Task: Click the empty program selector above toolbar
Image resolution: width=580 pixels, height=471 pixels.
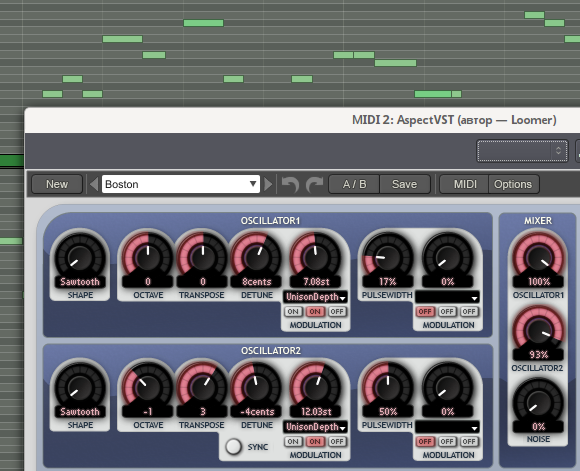Action: tap(522, 151)
